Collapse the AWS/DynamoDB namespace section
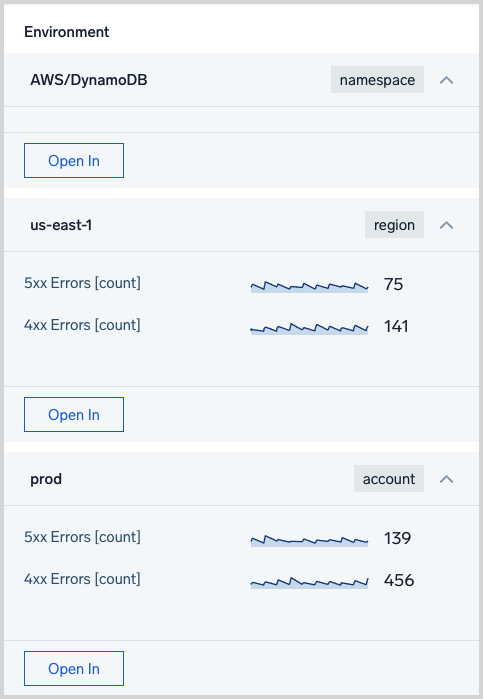This screenshot has height=699, width=483. click(446, 80)
